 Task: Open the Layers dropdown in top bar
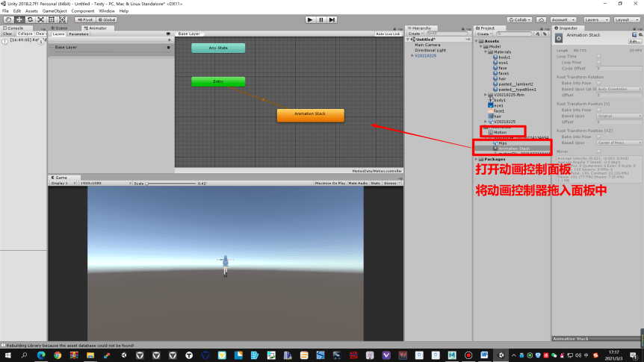(596, 19)
